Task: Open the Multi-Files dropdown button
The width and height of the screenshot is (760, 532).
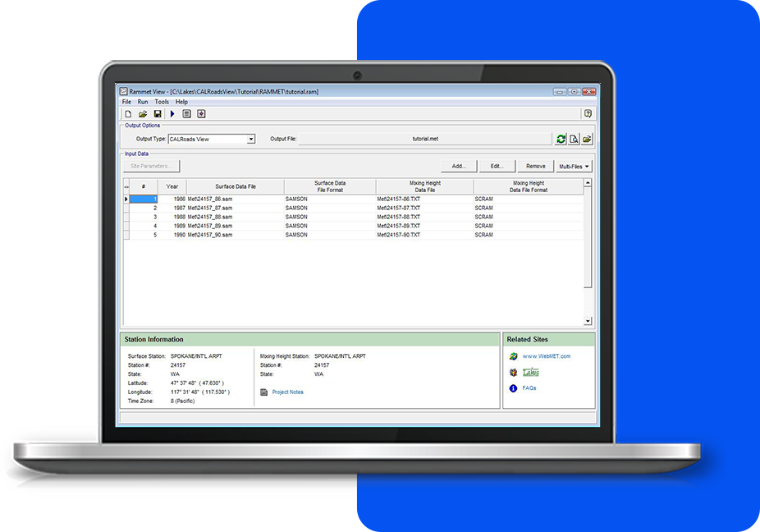Action: coord(574,167)
